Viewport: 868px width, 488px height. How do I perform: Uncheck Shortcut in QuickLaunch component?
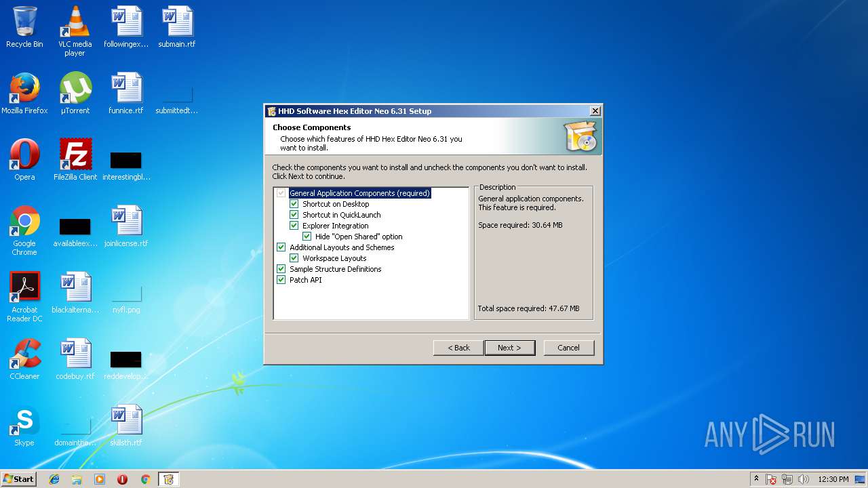pos(294,215)
